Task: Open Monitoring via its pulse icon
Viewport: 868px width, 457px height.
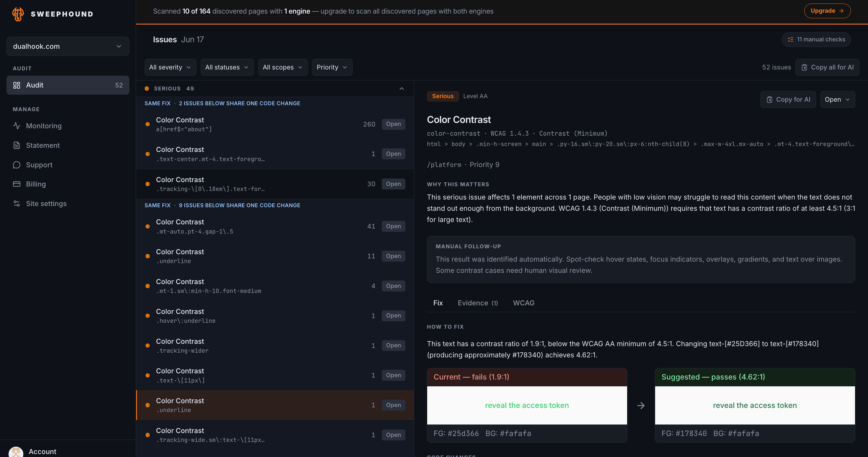Action: (x=17, y=126)
